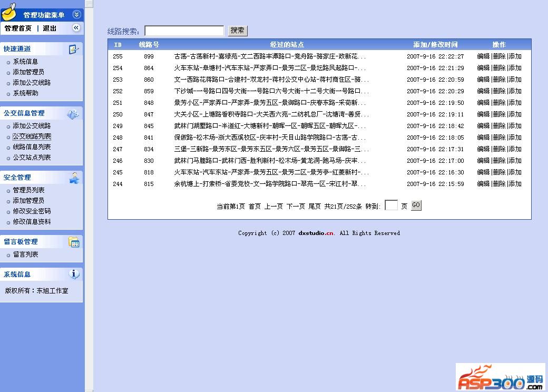This screenshot has height=392, width=548.
Task: Click the 快速通道 section icon
Action: (x=73, y=49)
